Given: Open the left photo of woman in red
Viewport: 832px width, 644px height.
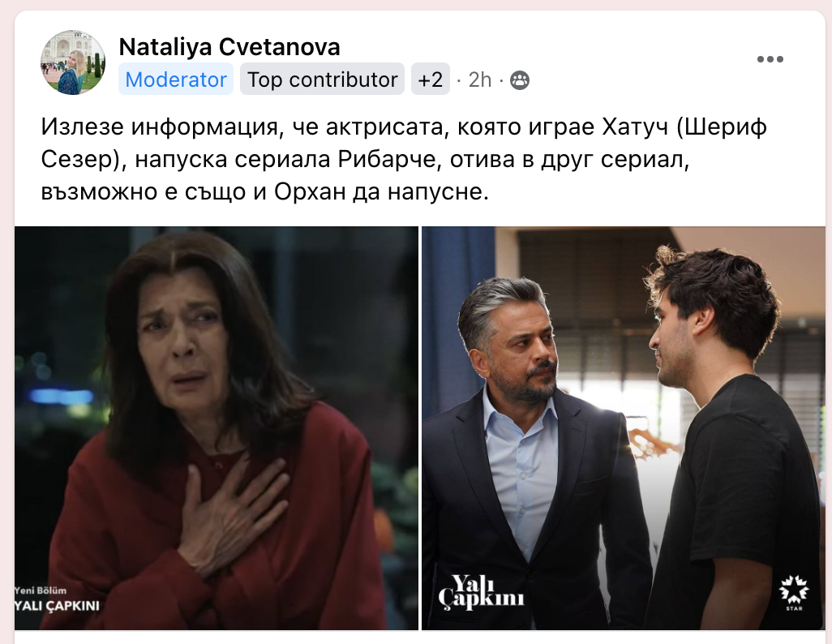Looking at the screenshot, I should point(217,428).
